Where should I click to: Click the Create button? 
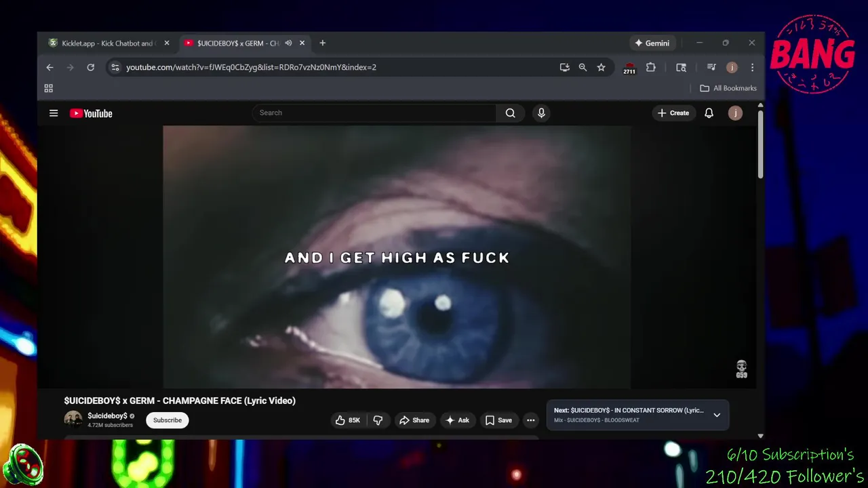[x=673, y=113]
